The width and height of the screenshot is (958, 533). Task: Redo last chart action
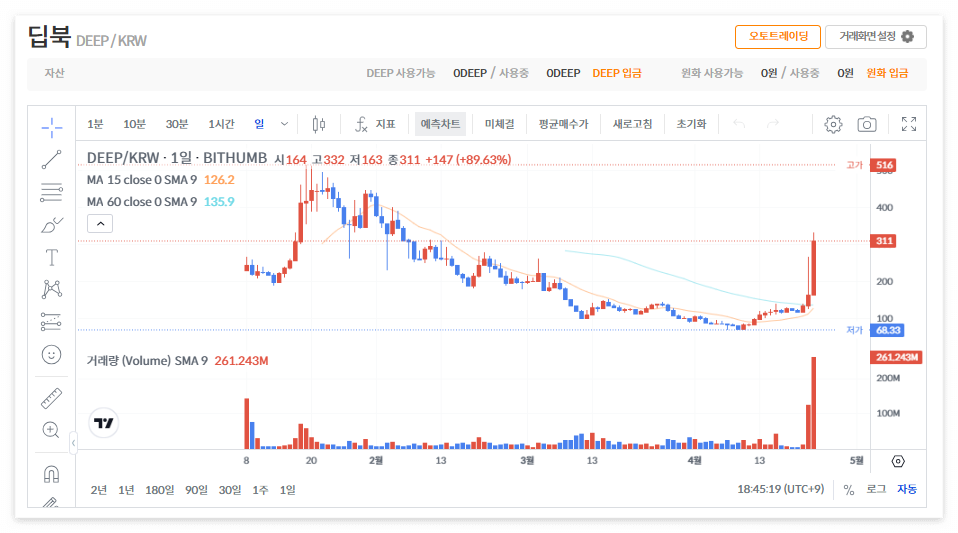pos(773,124)
